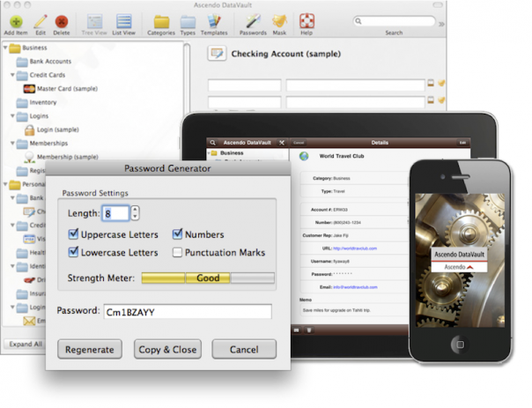The width and height of the screenshot is (532, 408).
Task: Click the Checking Account item icon
Action: tap(217, 53)
